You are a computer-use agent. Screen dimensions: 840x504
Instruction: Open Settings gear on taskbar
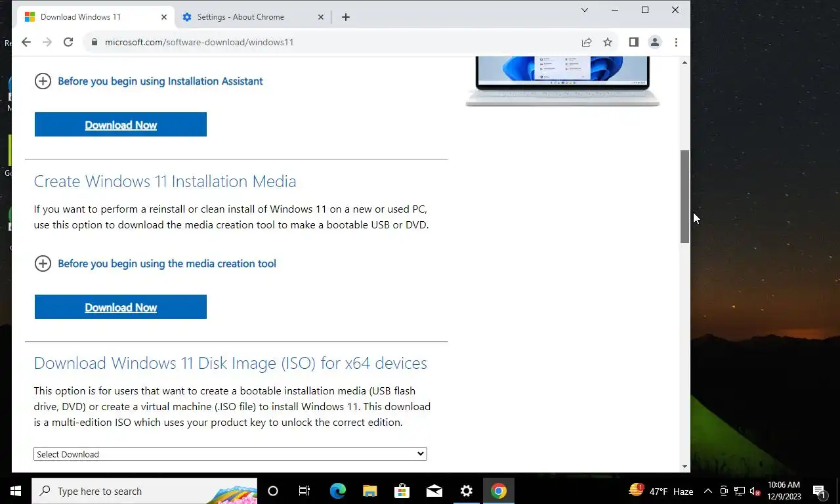click(x=466, y=491)
